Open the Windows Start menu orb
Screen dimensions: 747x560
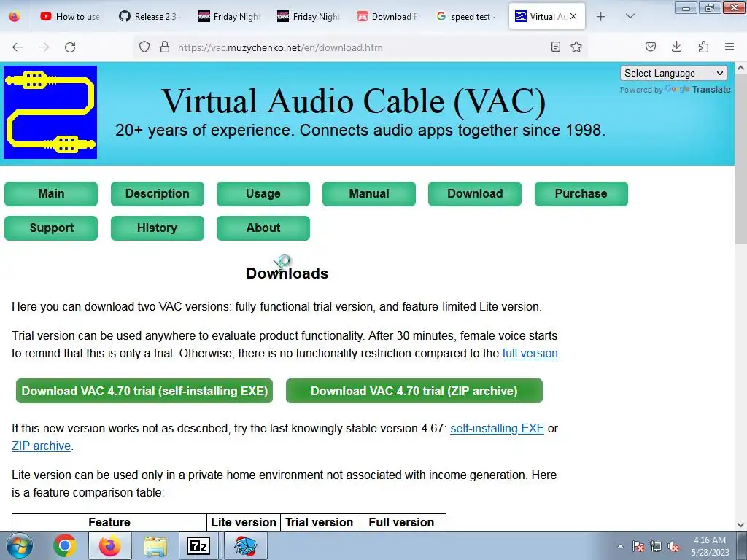tap(20, 545)
